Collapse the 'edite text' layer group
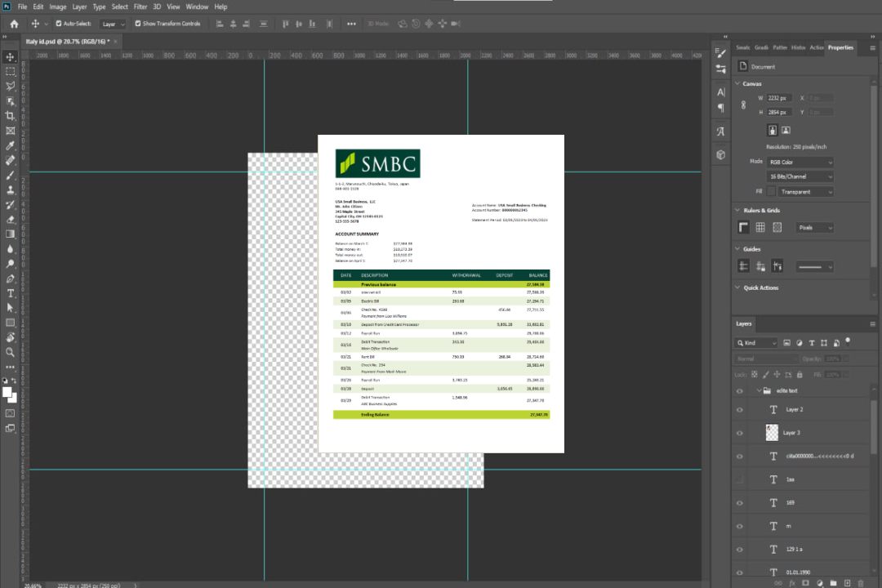882x588 pixels. click(758, 390)
